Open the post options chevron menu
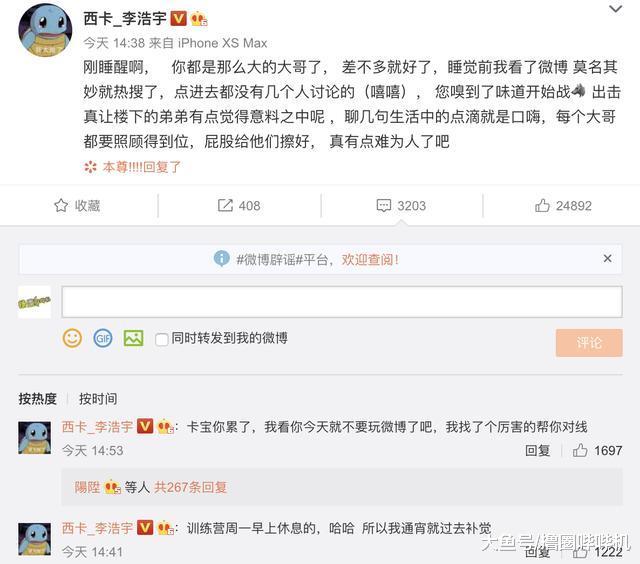640x564 pixels. tap(615, 9)
